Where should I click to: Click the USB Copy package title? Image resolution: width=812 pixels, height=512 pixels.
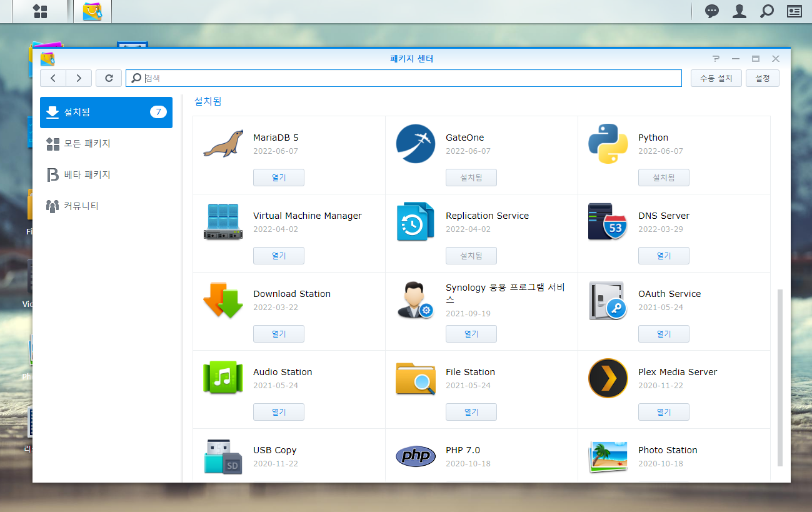274,450
